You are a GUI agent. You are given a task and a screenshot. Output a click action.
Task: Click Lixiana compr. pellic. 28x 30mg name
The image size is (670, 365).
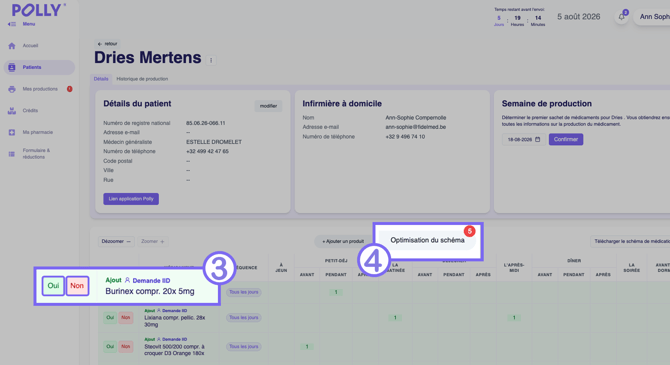click(175, 321)
